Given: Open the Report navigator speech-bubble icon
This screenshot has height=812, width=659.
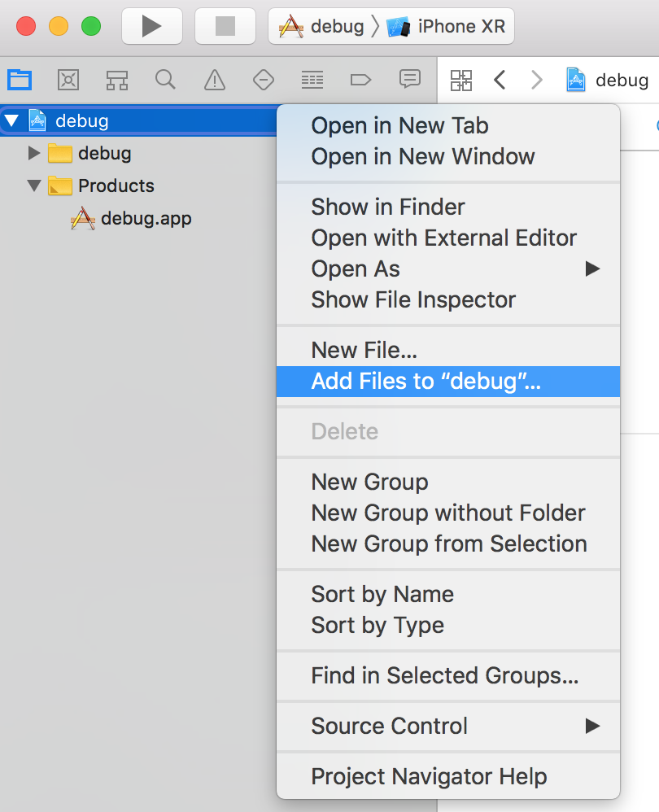Looking at the screenshot, I should pyautogui.click(x=409, y=80).
